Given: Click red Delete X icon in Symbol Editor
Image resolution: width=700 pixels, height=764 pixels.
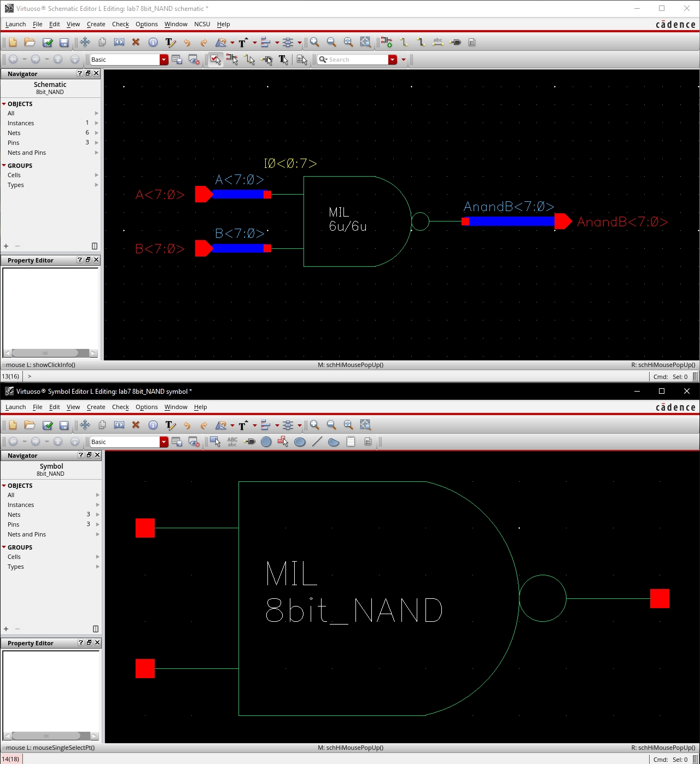Looking at the screenshot, I should point(136,425).
